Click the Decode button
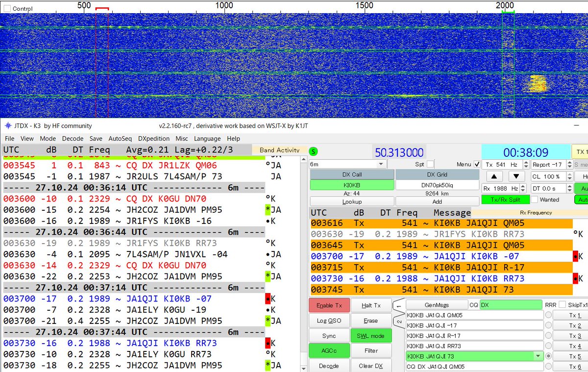Viewport: 588px width, 372px height. [329, 366]
